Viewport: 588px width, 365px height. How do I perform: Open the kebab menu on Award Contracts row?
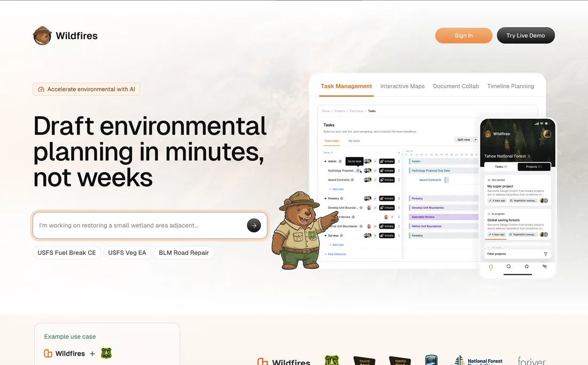click(399, 180)
